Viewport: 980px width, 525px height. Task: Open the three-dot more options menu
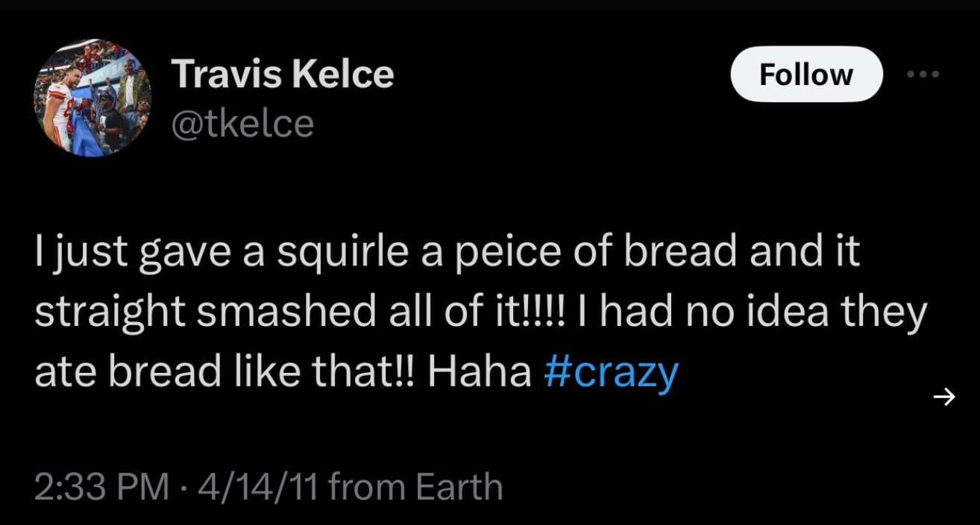(x=923, y=74)
